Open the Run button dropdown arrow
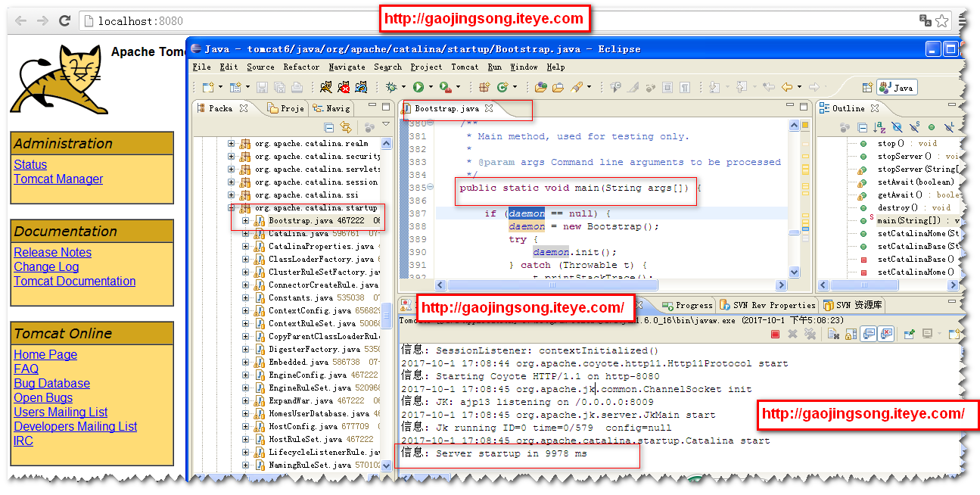This screenshot has width=980, height=495. [x=430, y=88]
